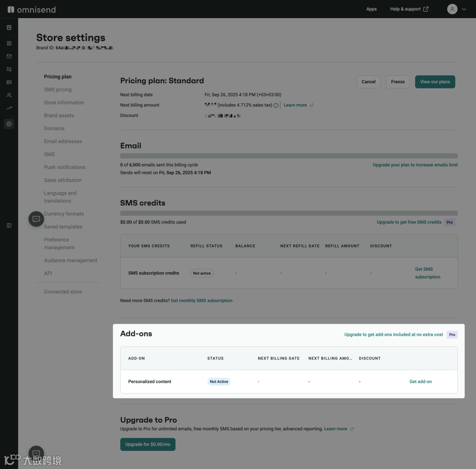Open Currency formats settings

pos(64,214)
